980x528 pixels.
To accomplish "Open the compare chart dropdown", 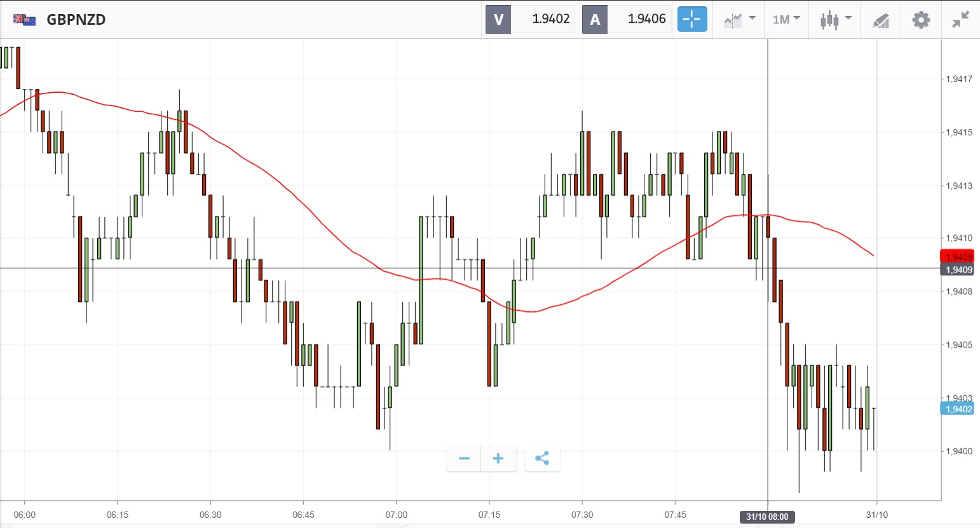I will pyautogui.click(x=739, y=20).
